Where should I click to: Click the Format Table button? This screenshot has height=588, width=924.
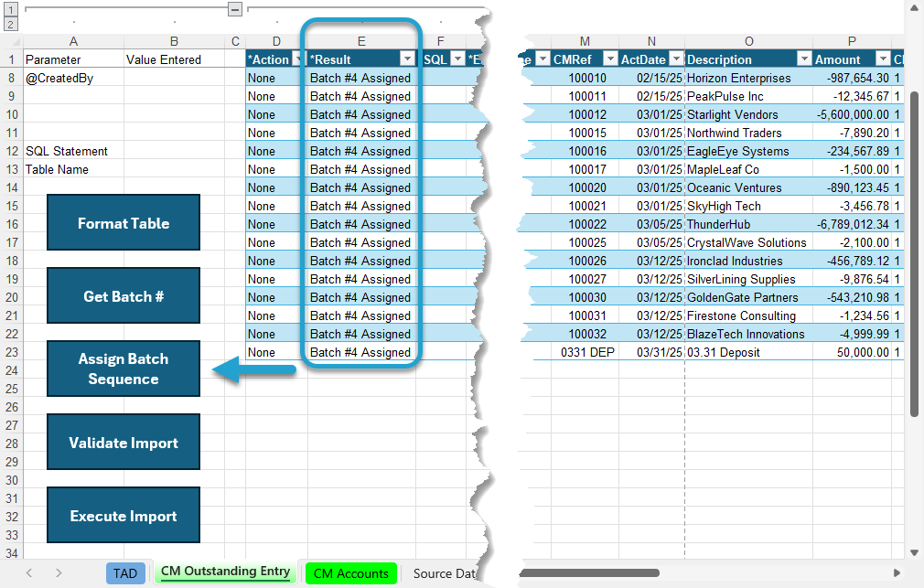click(124, 223)
